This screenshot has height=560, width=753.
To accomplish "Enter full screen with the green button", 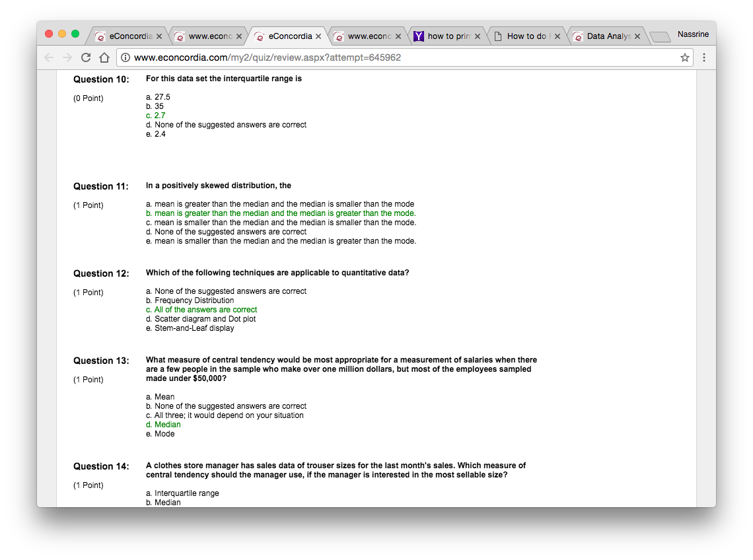I will (75, 34).
